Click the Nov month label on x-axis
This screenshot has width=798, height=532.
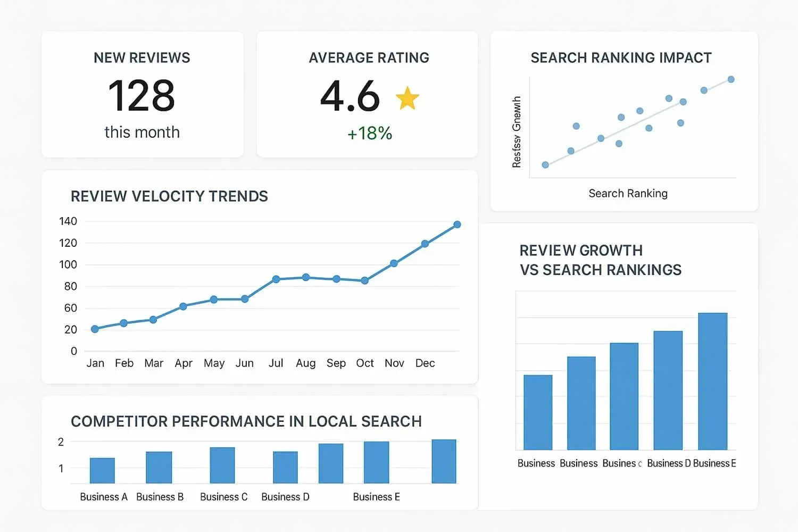(394, 363)
